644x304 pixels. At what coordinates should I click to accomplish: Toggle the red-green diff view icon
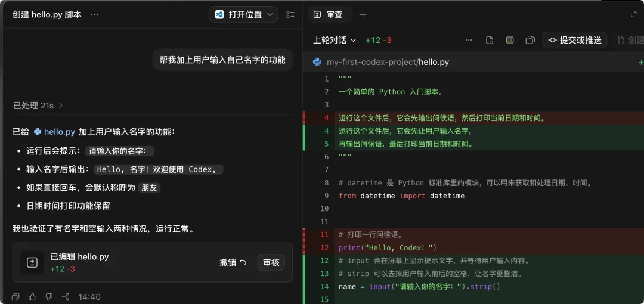tap(510, 40)
